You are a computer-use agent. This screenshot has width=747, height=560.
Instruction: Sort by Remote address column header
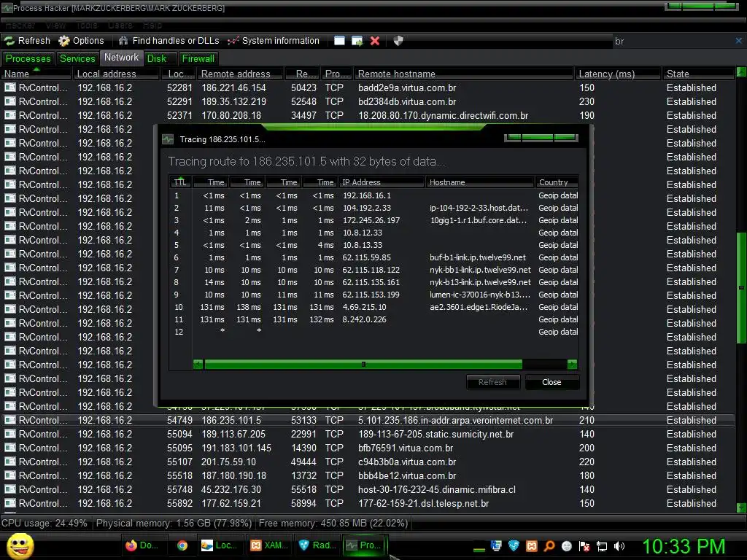click(x=241, y=74)
